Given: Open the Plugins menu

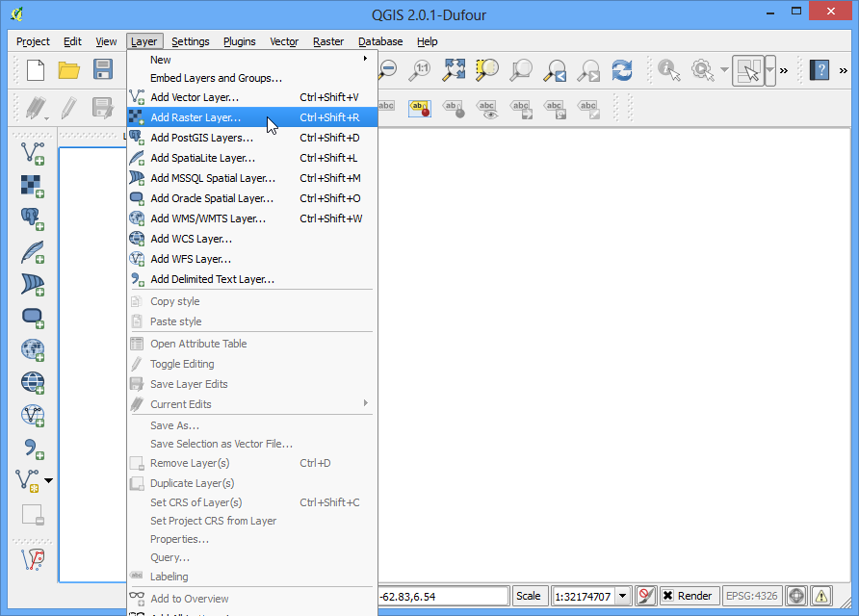Looking at the screenshot, I should (240, 41).
